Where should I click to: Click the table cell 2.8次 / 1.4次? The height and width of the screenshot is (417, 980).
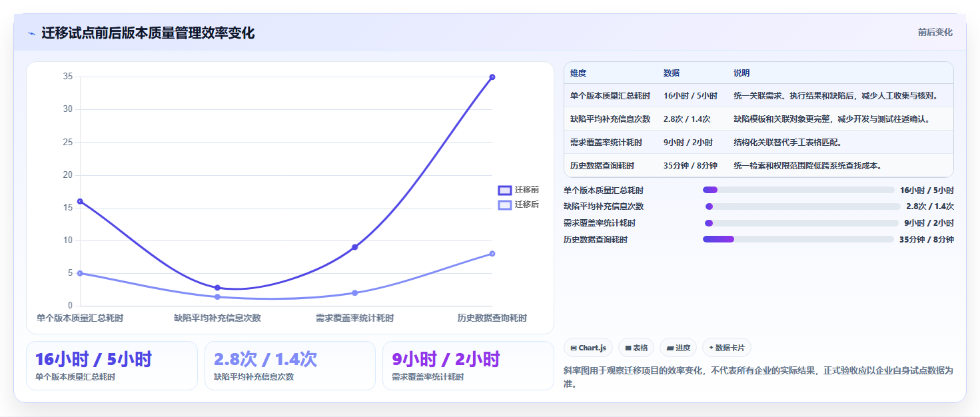687,119
